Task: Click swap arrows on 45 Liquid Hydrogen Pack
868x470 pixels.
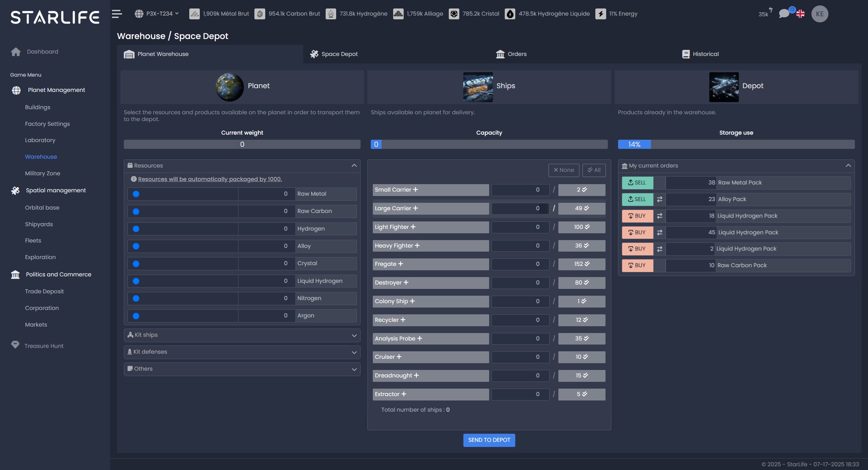Action: click(x=659, y=232)
